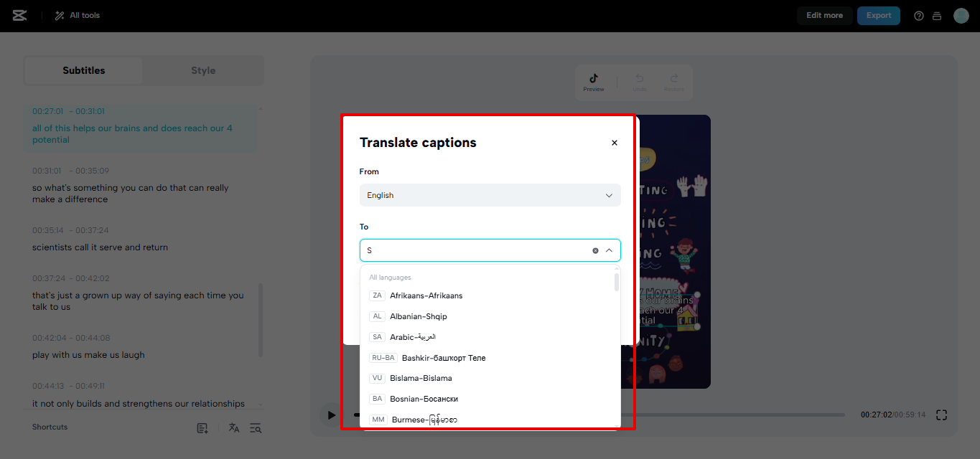Click the find and replace icon
Screen dimensions: 980x459
tap(256, 428)
